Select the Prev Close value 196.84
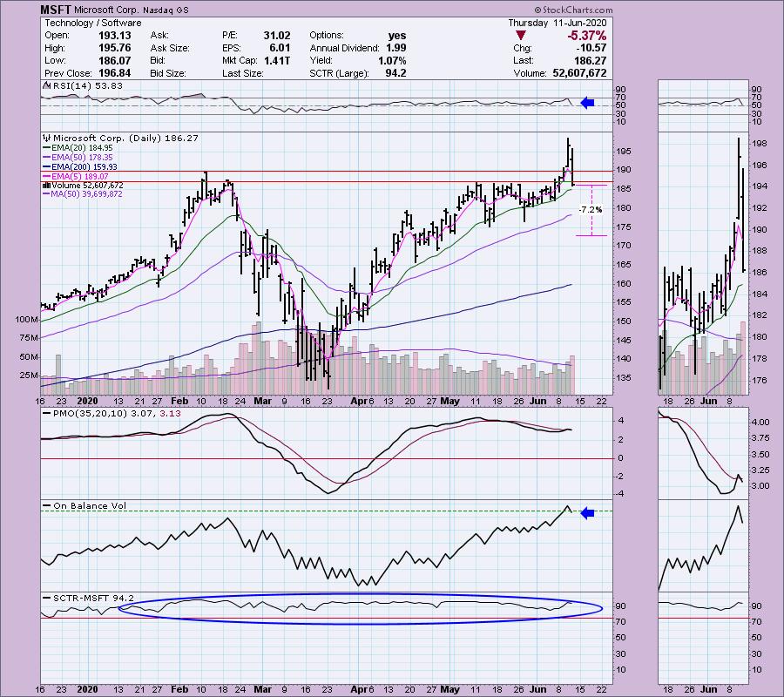This screenshot has width=784, height=697. [114, 73]
